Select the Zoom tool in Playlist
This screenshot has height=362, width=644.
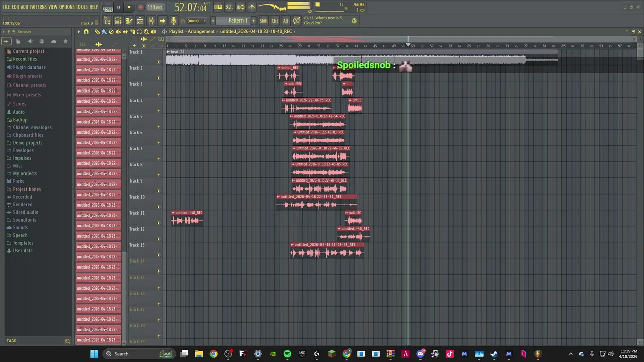coord(146,32)
